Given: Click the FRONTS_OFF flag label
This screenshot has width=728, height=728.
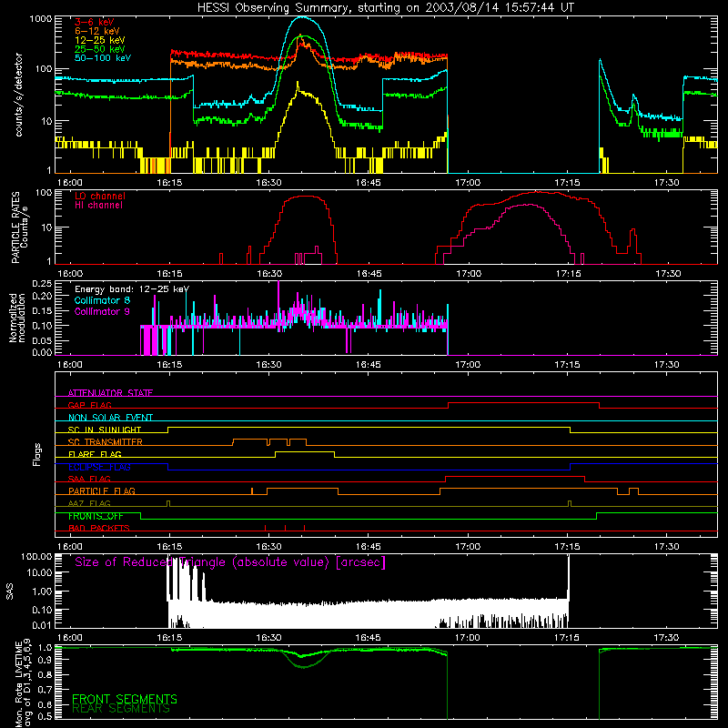Looking at the screenshot, I should (x=96, y=516).
